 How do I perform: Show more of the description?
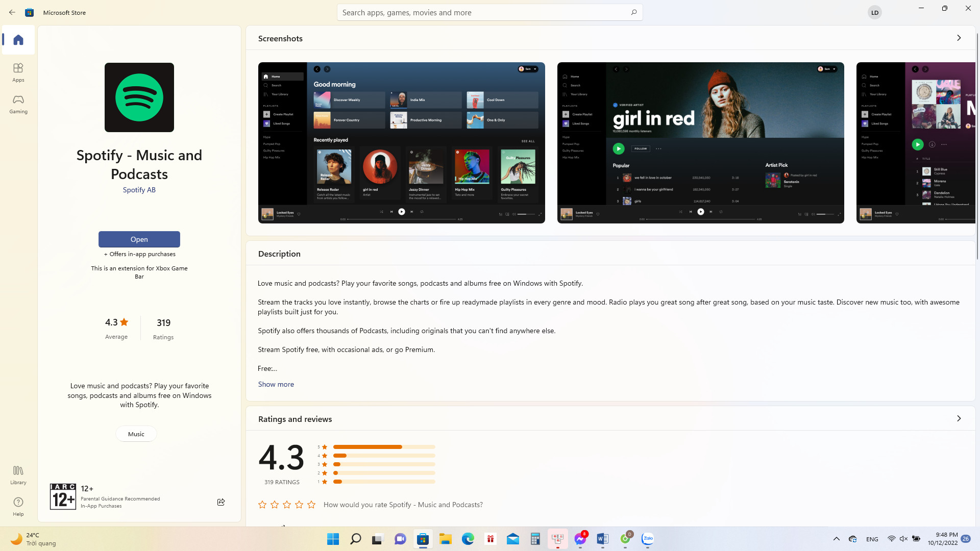(276, 384)
